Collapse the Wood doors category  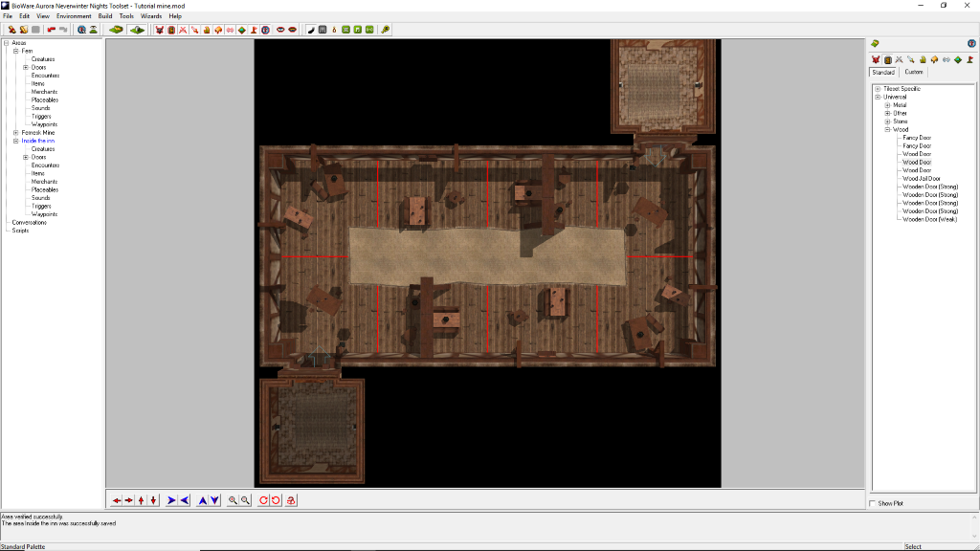pyautogui.click(x=887, y=129)
